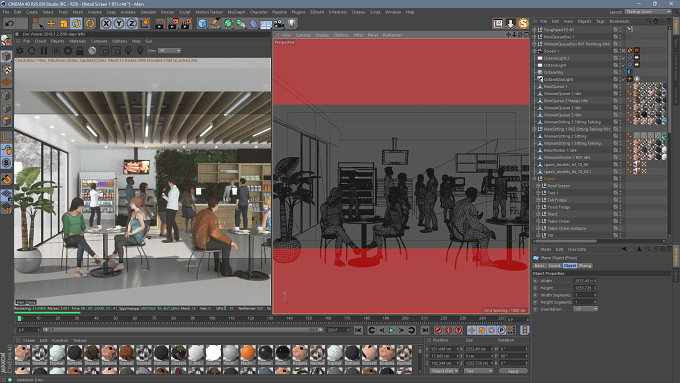This screenshot has width=680, height=383.
Task: Open the MoGraph menu
Action: tap(236, 12)
